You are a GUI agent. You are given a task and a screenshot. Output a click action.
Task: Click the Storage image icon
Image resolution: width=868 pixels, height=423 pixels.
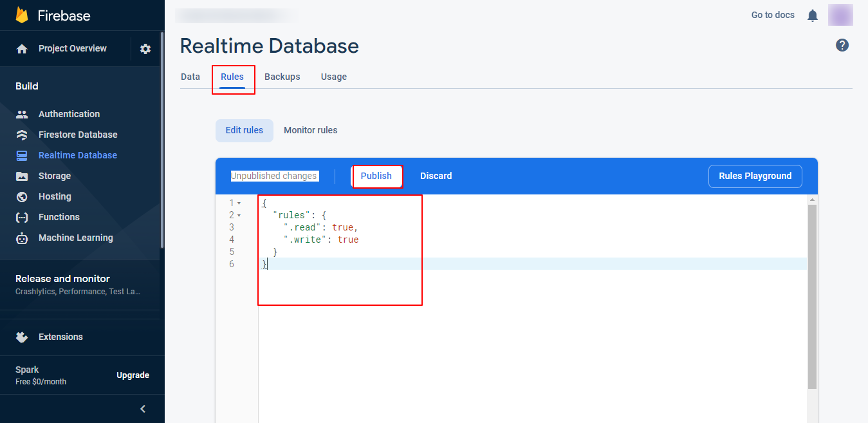point(22,176)
